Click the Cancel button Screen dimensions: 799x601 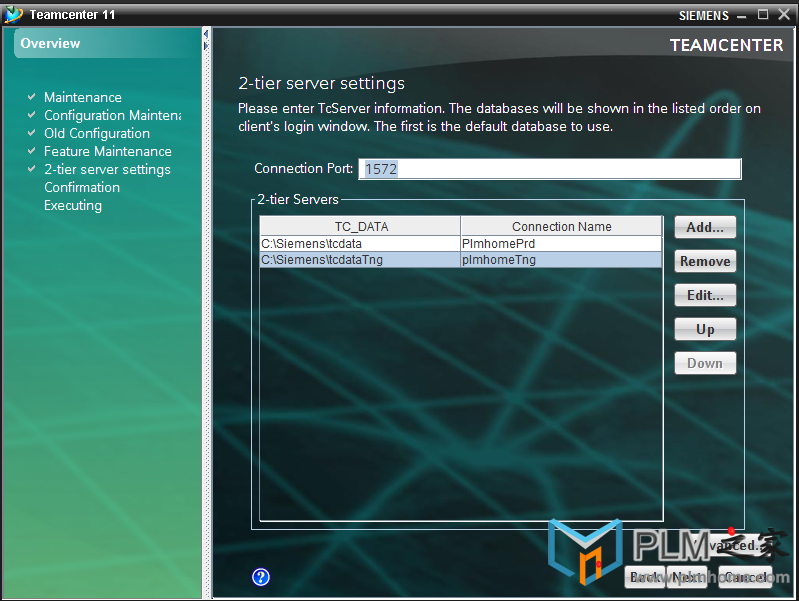click(x=745, y=577)
